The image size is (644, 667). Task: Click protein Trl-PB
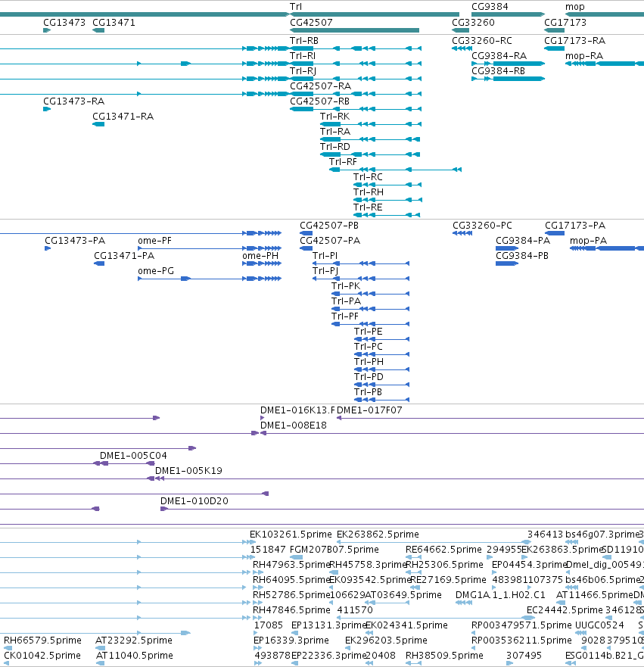coord(368,391)
